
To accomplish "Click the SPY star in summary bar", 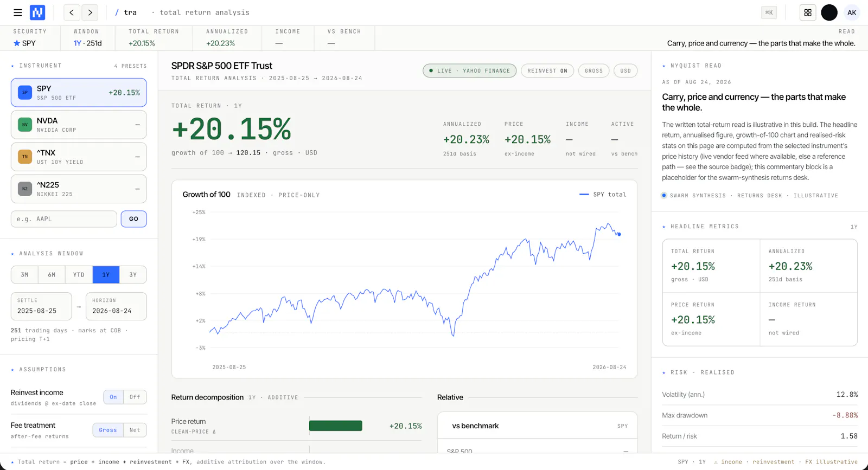I will [17, 43].
